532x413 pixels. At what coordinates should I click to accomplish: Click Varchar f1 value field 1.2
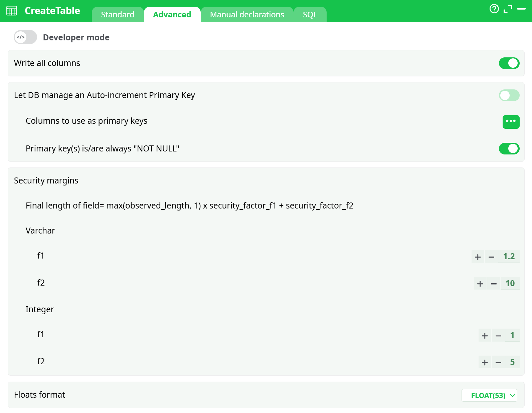[509, 257]
